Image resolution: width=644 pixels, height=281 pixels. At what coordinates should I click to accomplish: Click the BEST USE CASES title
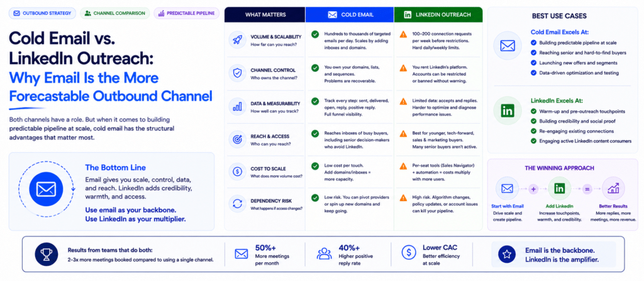coord(559,16)
